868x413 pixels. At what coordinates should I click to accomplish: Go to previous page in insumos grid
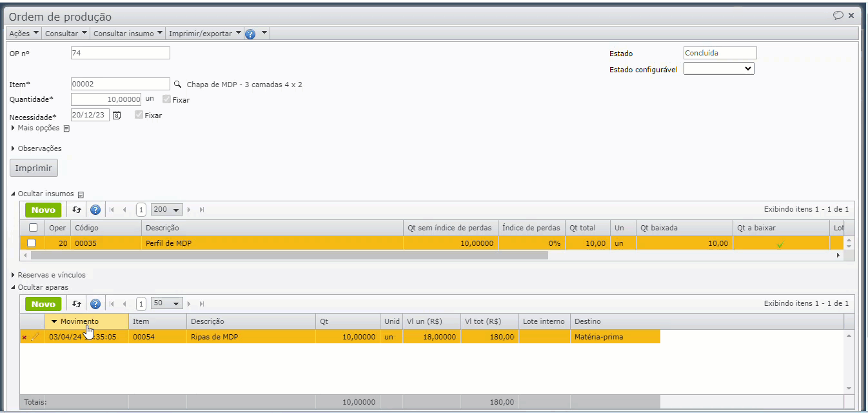(124, 210)
